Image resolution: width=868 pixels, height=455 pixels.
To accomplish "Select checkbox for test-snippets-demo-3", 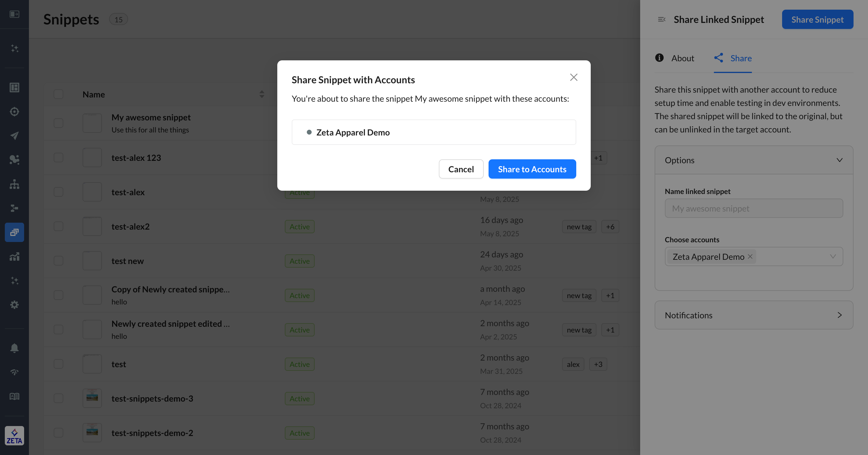I will point(58,398).
